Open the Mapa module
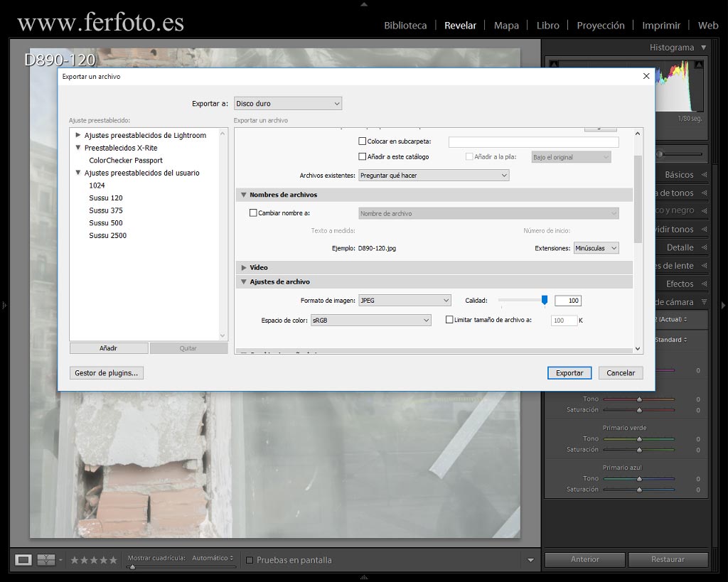Image resolution: width=728 pixels, height=582 pixels. [506, 26]
